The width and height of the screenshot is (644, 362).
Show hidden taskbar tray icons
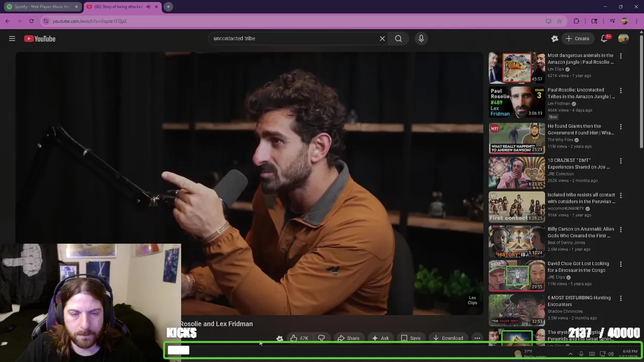pos(570,354)
